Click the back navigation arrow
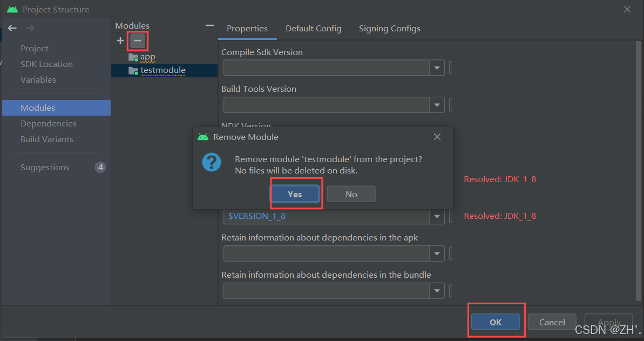The image size is (644, 341). coord(12,28)
